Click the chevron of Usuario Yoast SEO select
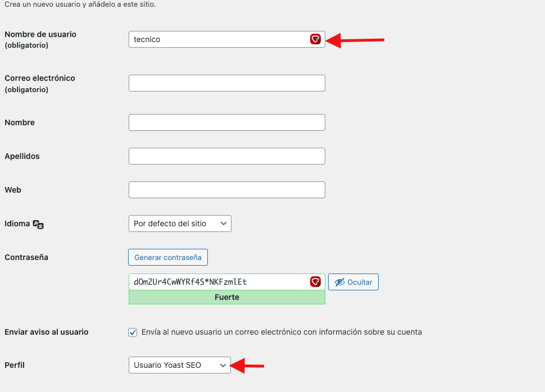 [x=223, y=365]
